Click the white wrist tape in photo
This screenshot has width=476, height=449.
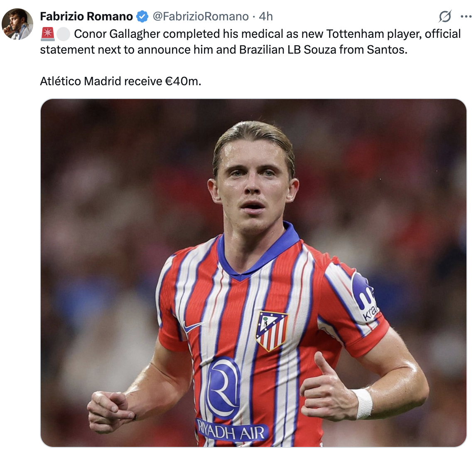[363, 404]
